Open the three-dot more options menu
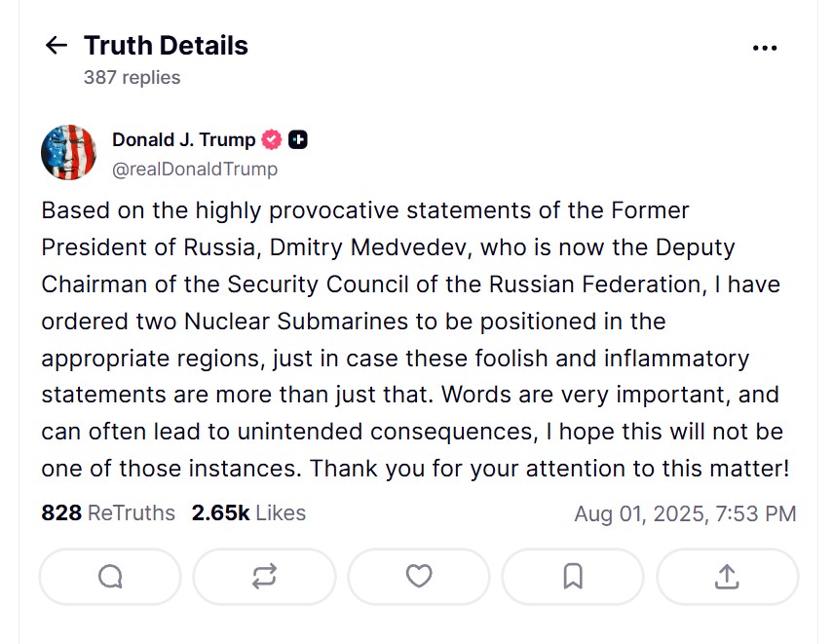The width and height of the screenshot is (833, 644). (x=765, y=47)
